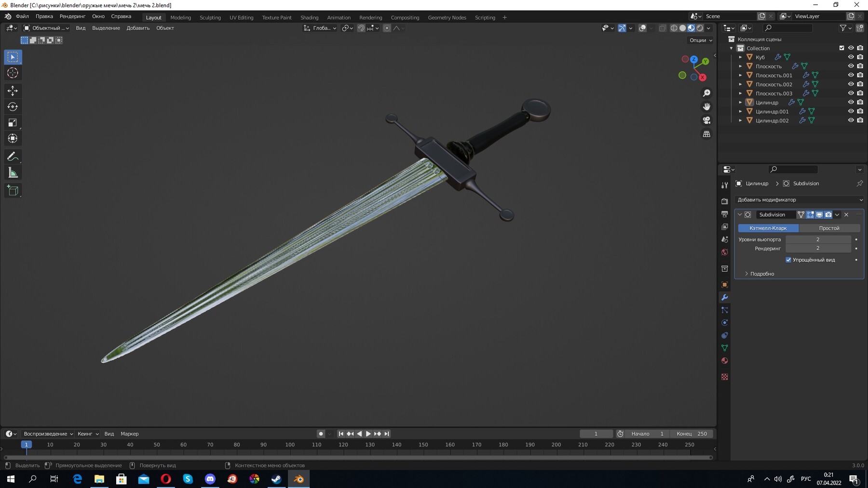Open Discord from the taskbar
Screen dimensions: 868x488
coord(210,479)
